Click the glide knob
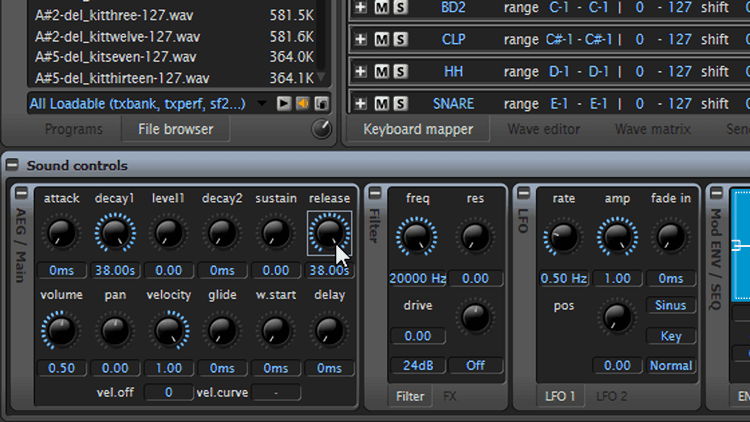This screenshot has height=422, width=750. [222, 330]
